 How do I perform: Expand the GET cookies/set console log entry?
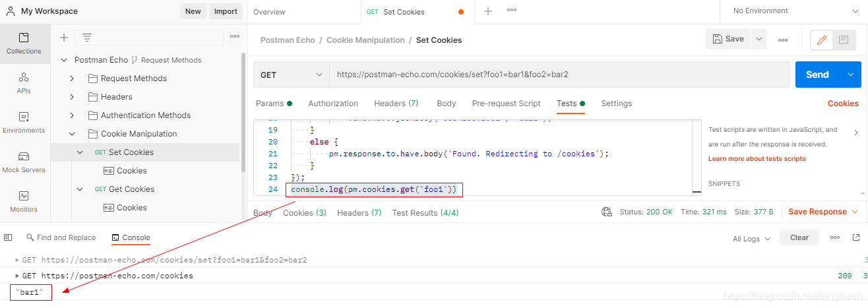[17, 260]
